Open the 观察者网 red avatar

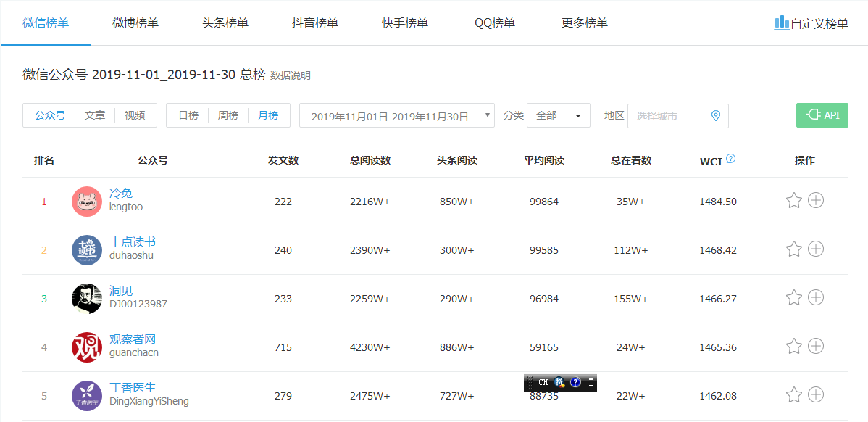87,347
